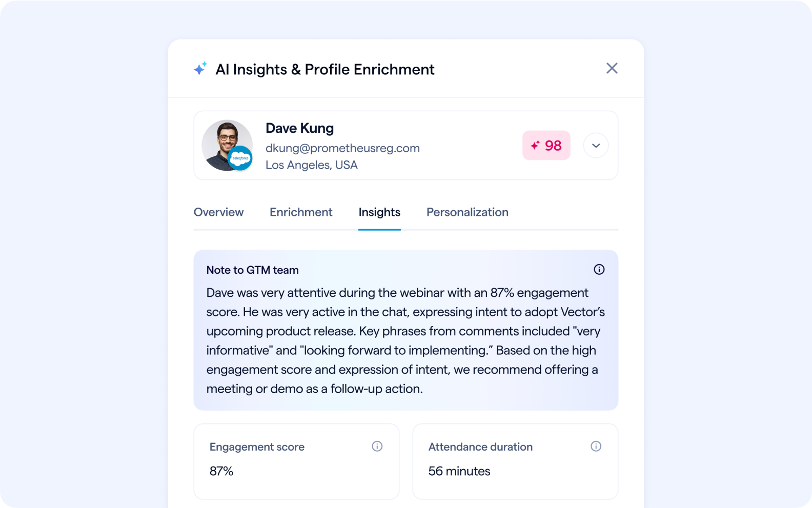812x508 pixels.
Task: Click the Salesforce badge on the avatar
Action: (x=240, y=158)
